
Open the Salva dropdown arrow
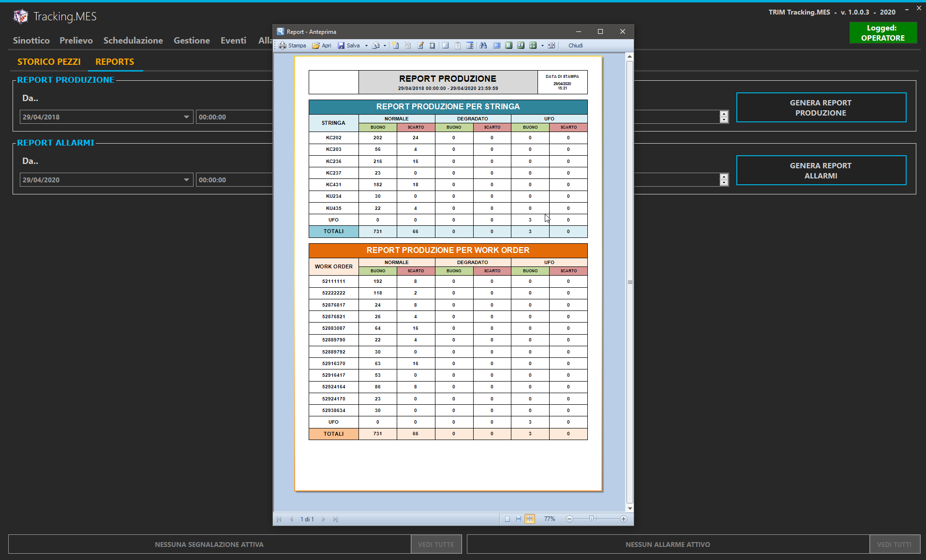pyautogui.click(x=366, y=45)
